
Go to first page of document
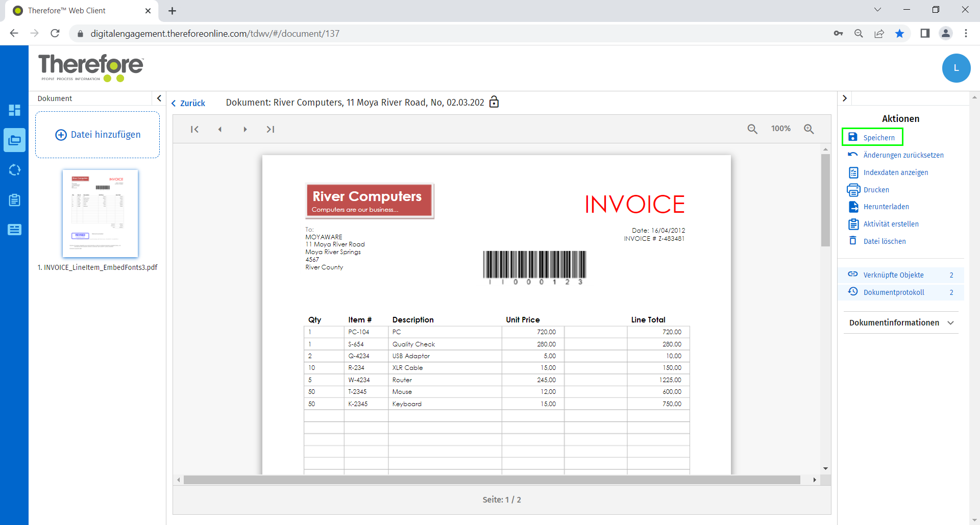point(194,129)
